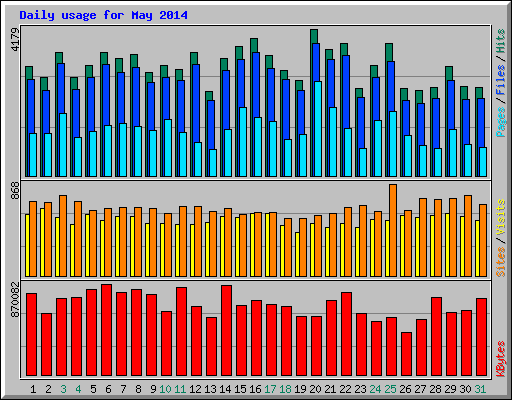Click day label 29 on the x-axis
Image resolution: width=512 pixels, height=400 pixels.
click(x=450, y=389)
